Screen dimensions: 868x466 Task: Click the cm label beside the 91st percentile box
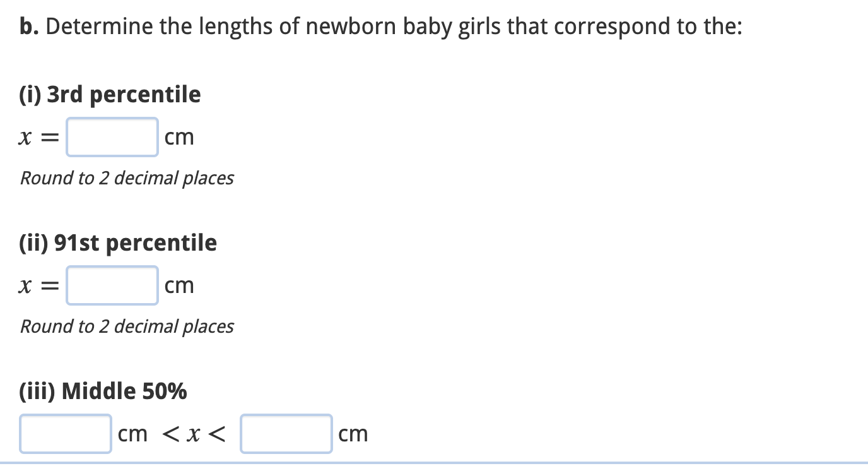click(x=179, y=285)
